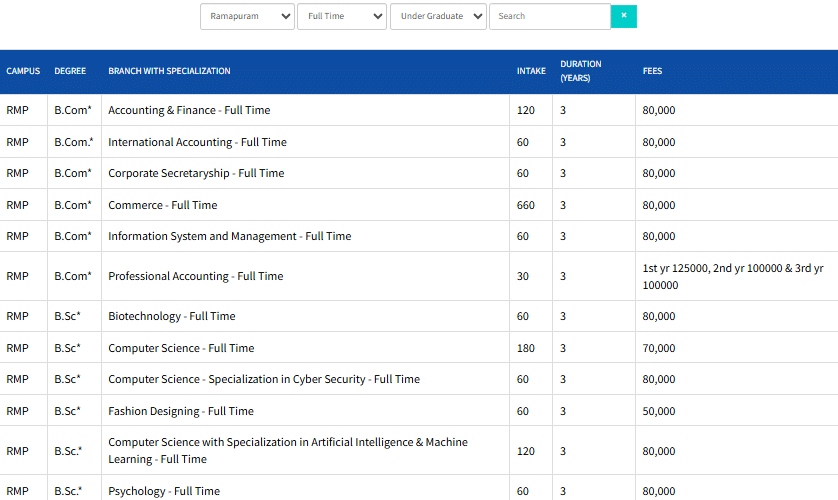Image resolution: width=838 pixels, height=500 pixels.
Task: Select Information System and Management entry
Action: (x=229, y=236)
